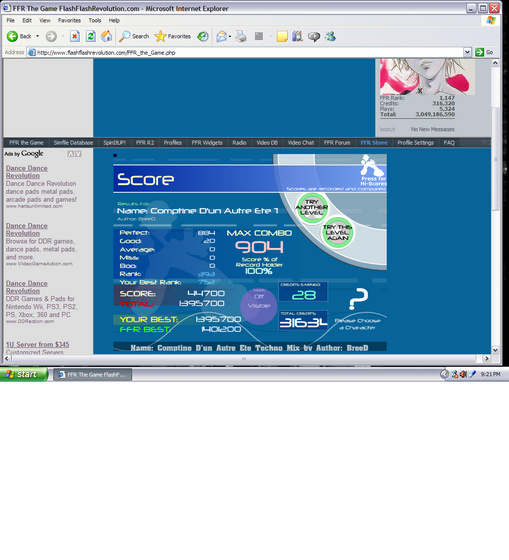Open first Dance Dance Revolution ad link
509x560 pixels.
[x=26, y=172]
